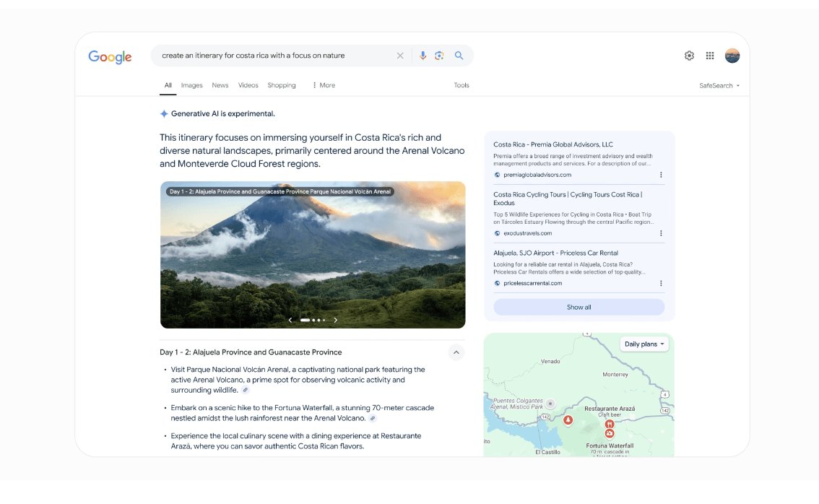
Task: Click the carousel page indicator dots
Action: pos(312,320)
